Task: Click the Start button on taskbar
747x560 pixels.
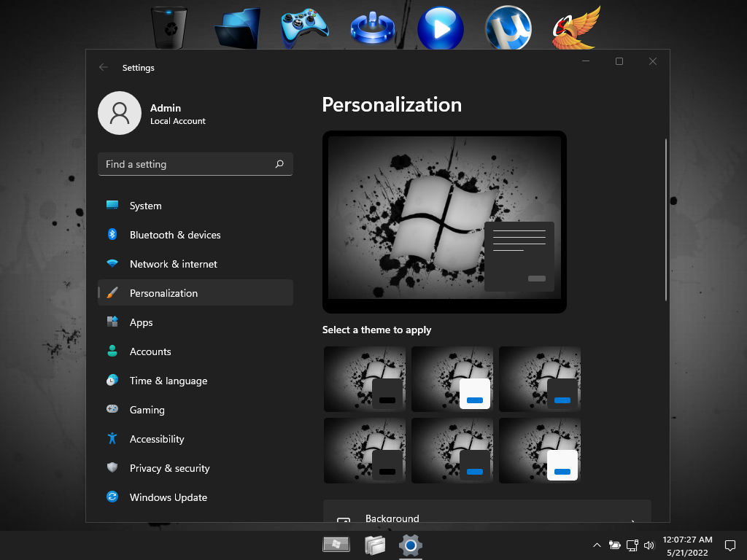Action: point(336,544)
